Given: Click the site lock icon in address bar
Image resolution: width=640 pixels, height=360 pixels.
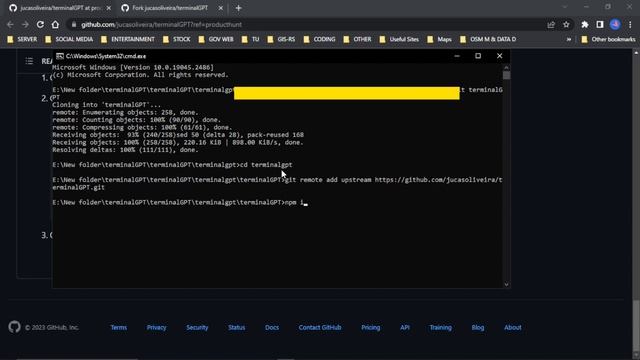Looking at the screenshot, I should click(x=74, y=24).
